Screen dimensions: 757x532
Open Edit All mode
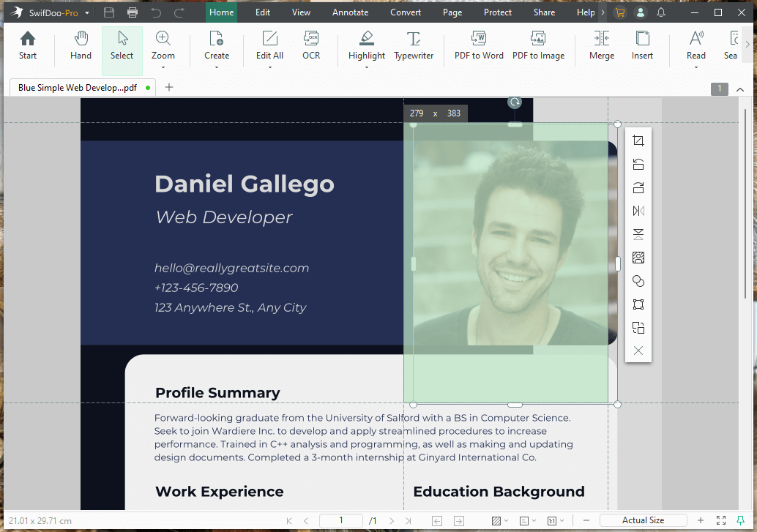pos(269,46)
